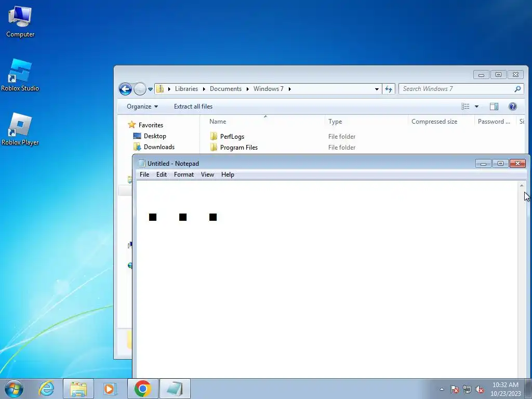Open the Windows Start menu
The width and height of the screenshot is (532, 399).
pyautogui.click(x=14, y=389)
